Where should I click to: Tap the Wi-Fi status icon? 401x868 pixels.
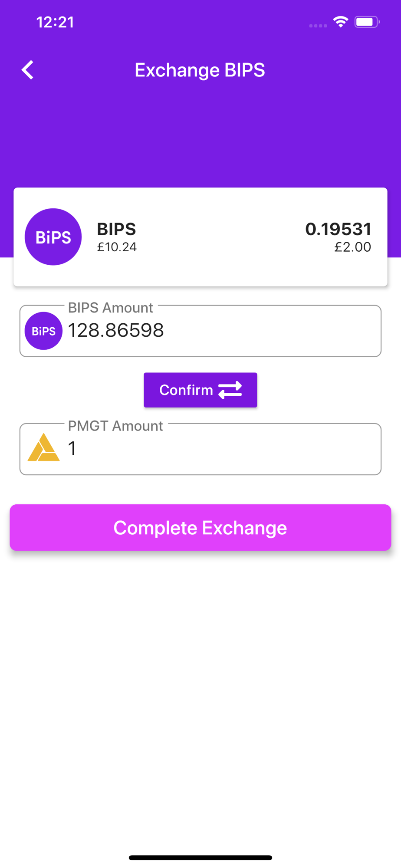point(341,22)
